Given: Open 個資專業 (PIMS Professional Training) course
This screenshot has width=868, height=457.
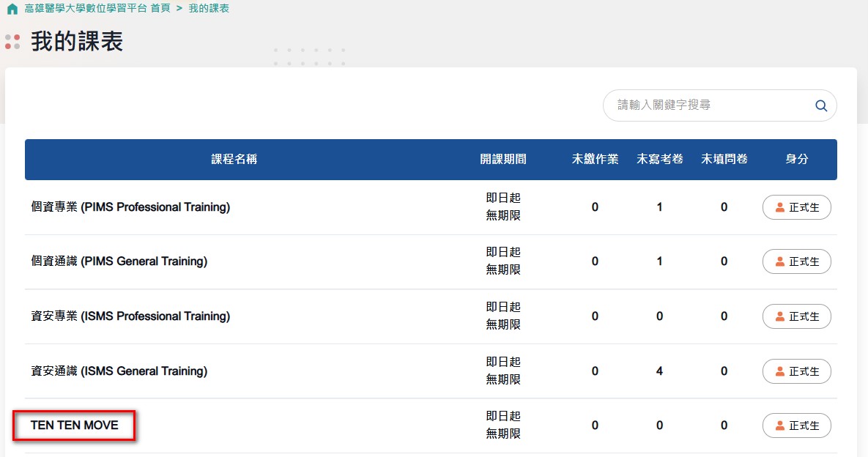Looking at the screenshot, I should click(x=130, y=207).
